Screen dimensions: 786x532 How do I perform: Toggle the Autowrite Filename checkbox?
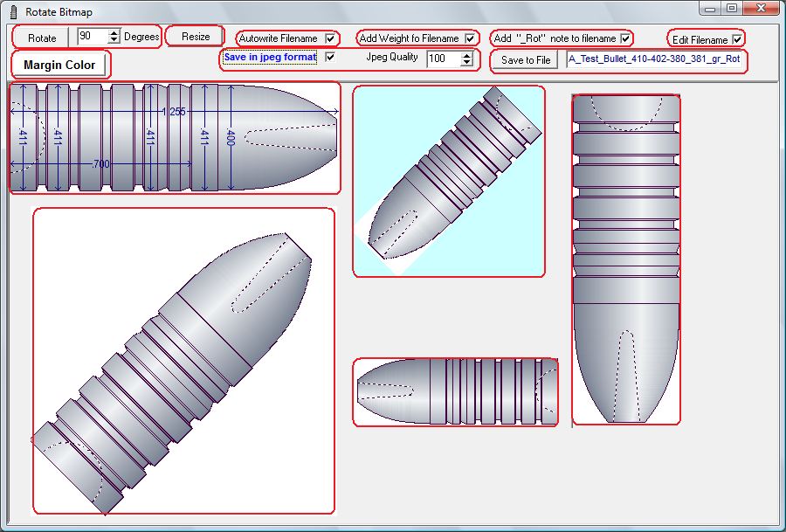click(x=330, y=38)
